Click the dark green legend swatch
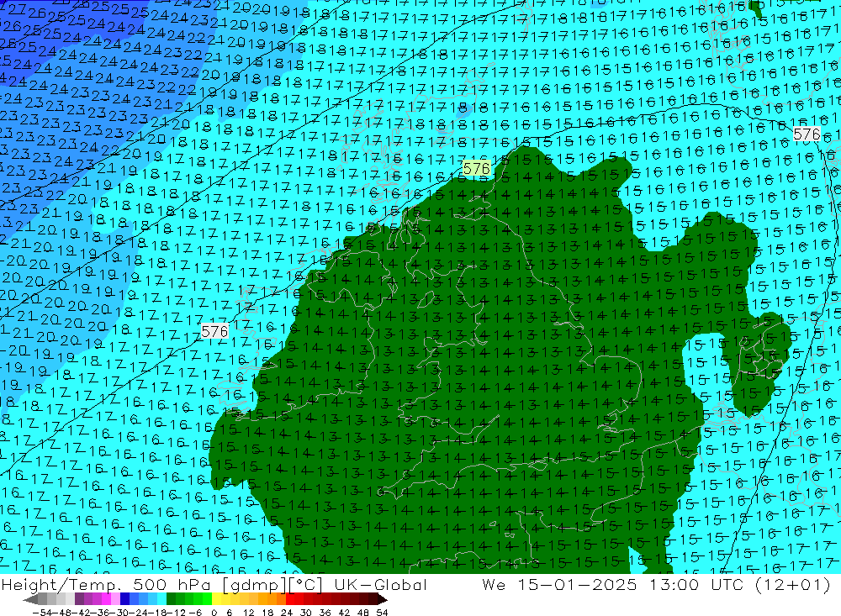 pyautogui.click(x=171, y=599)
